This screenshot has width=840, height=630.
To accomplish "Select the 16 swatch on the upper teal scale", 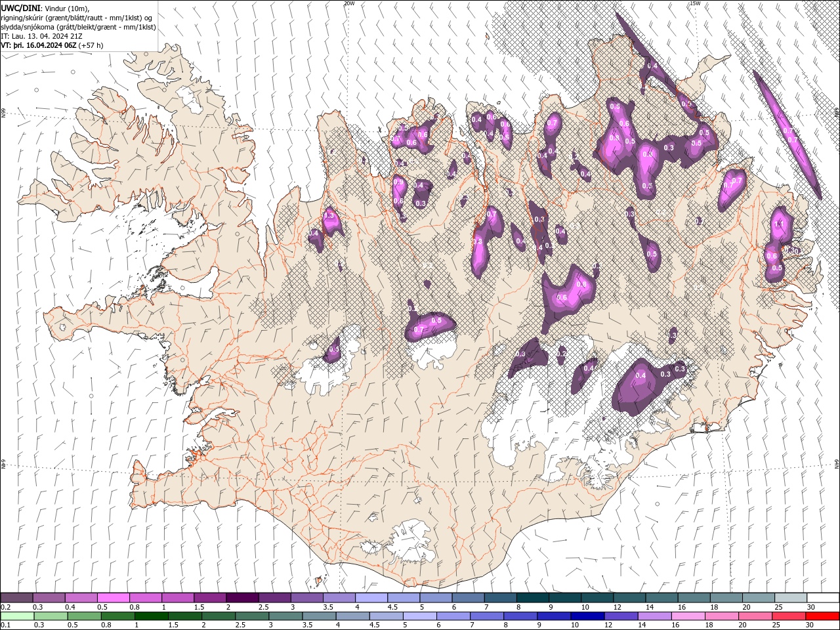I will [x=694, y=598].
